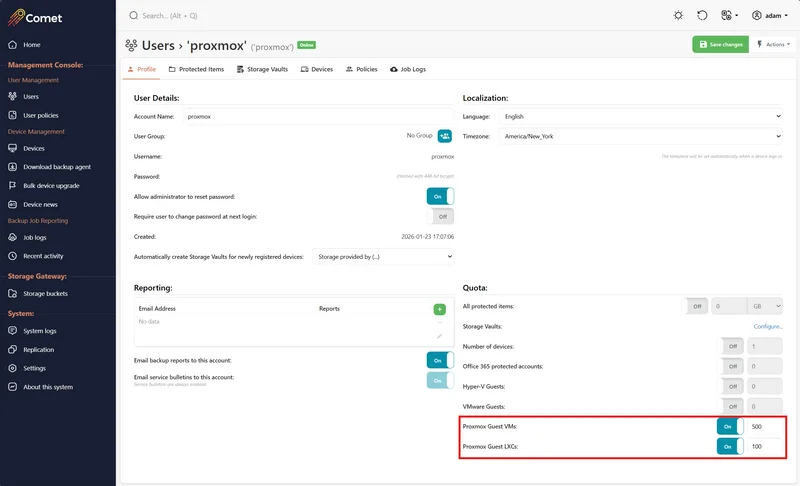Click the Save changes button
800x486 pixels.
[x=720, y=45]
